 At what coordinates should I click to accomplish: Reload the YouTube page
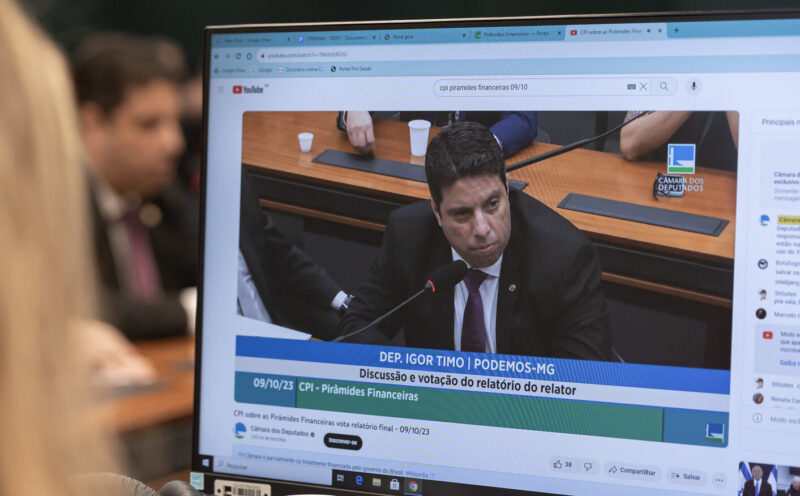click(238, 56)
